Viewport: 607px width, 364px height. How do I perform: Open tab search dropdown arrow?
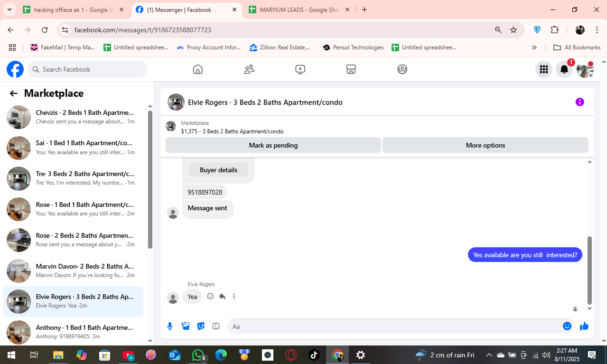click(x=9, y=9)
